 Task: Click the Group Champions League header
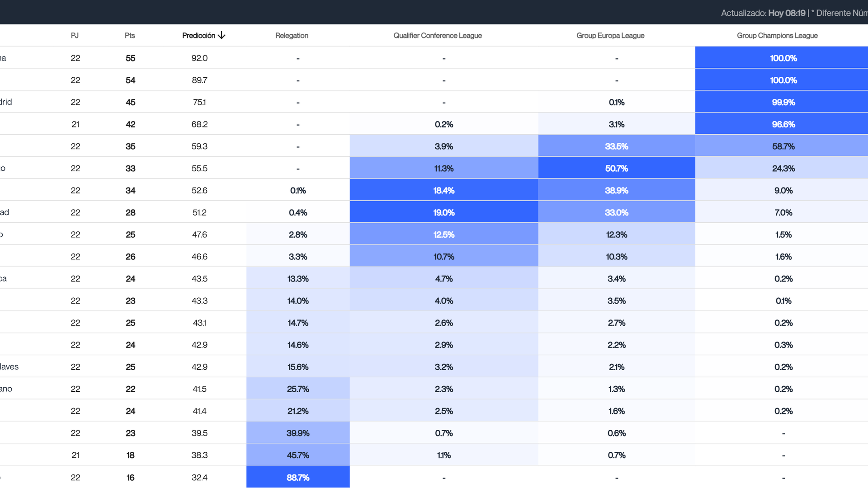(x=777, y=35)
